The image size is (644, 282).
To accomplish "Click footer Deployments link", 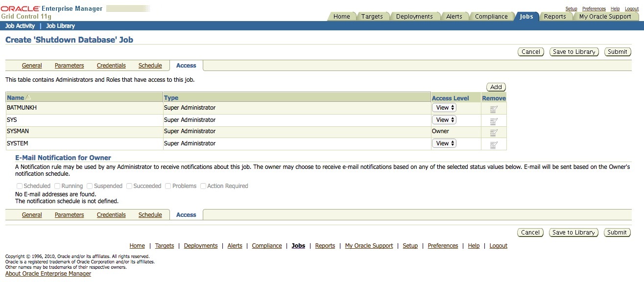I will [x=201, y=246].
